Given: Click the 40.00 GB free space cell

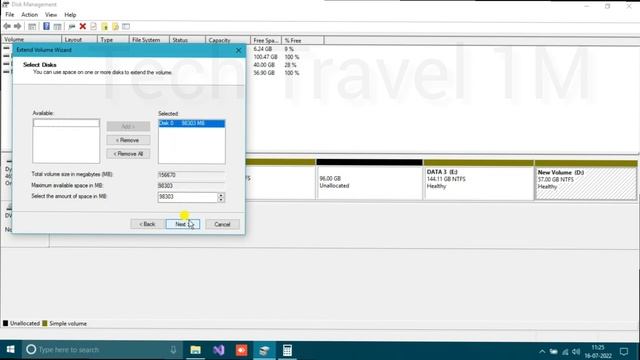Looking at the screenshot, I should 264,65.
